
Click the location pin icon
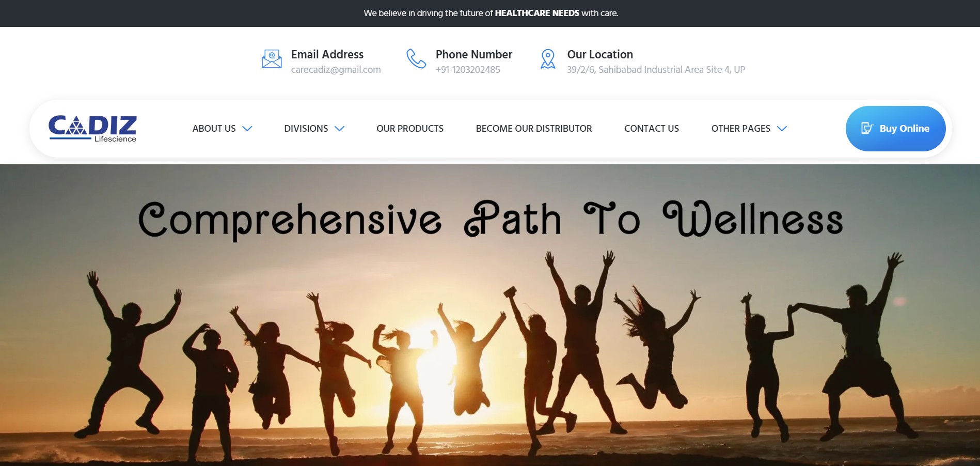pyautogui.click(x=547, y=59)
